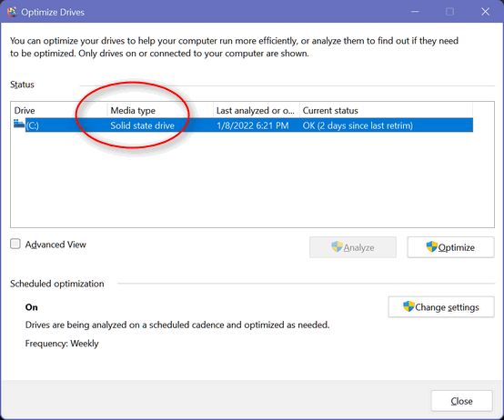Image resolution: width=504 pixels, height=420 pixels.
Task: Minimize the Optimize Drives window
Action: click(x=415, y=12)
